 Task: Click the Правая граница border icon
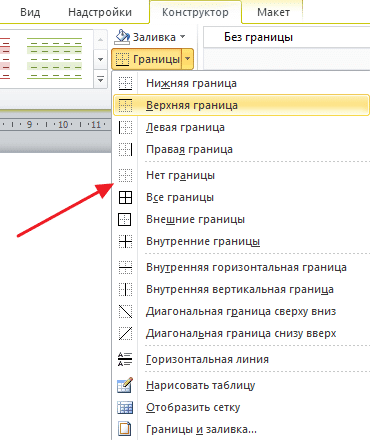tap(125, 149)
